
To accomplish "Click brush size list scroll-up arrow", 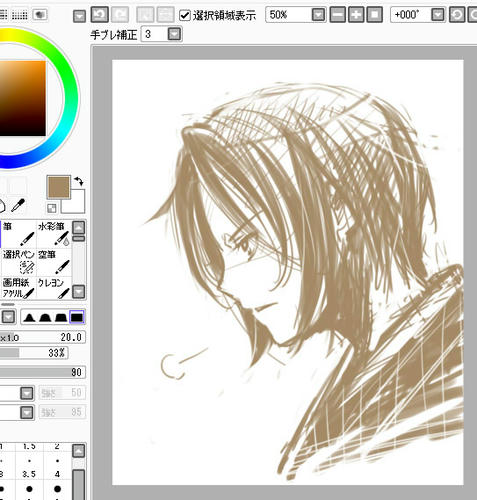I will pyautogui.click(x=79, y=451).
